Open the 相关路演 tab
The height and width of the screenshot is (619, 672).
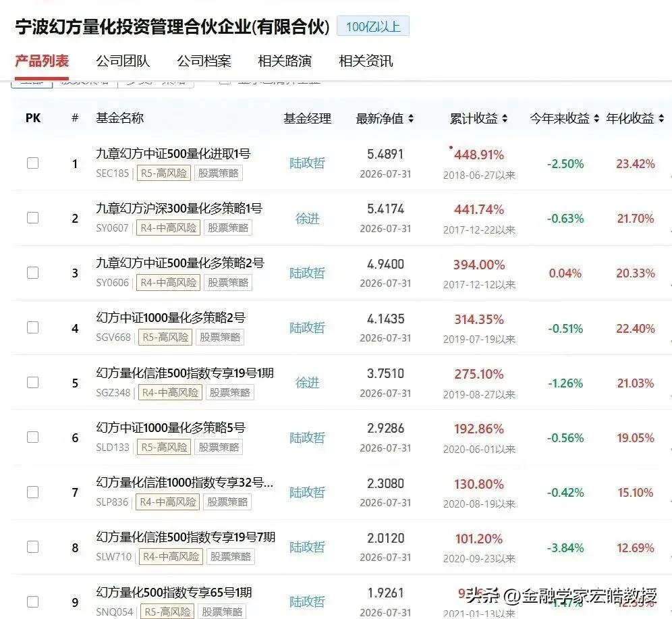[285, 61]
